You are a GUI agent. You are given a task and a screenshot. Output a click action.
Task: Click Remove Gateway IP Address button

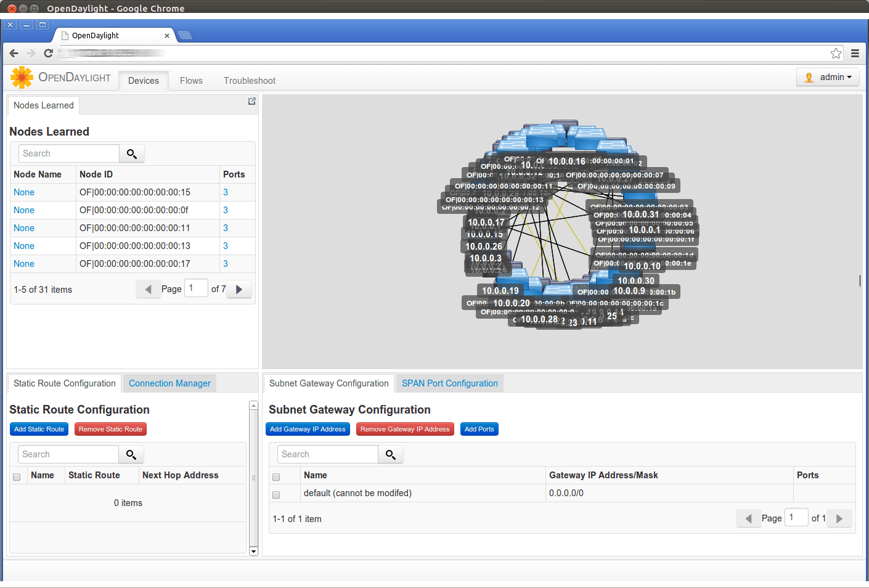pos(405,429)
